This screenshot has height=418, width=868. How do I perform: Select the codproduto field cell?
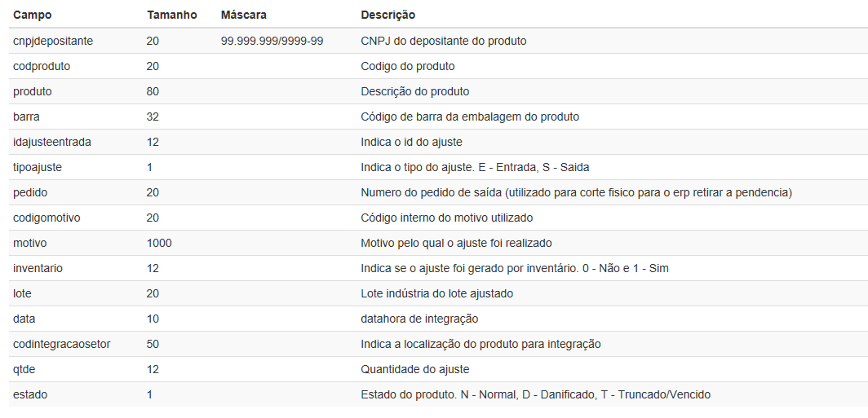point(42,66)
